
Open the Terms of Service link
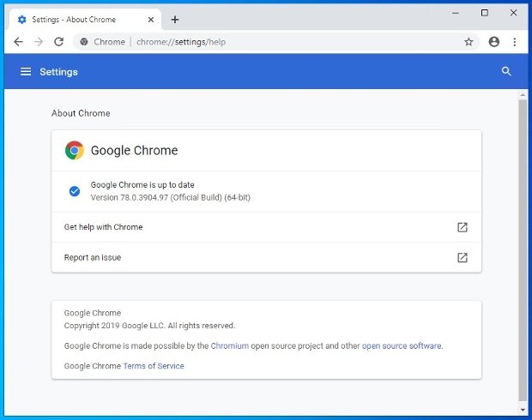[x=154, y=366]
